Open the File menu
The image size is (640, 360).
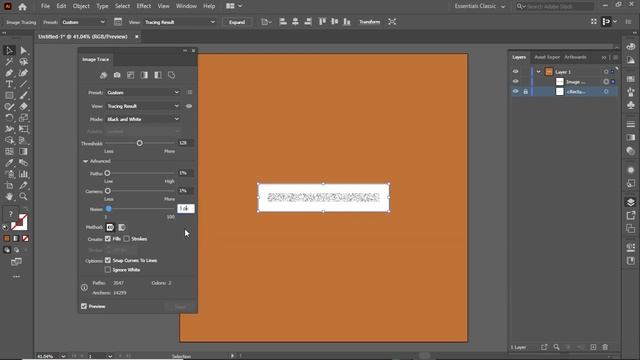pyautogui.click(x=45, y=6)
